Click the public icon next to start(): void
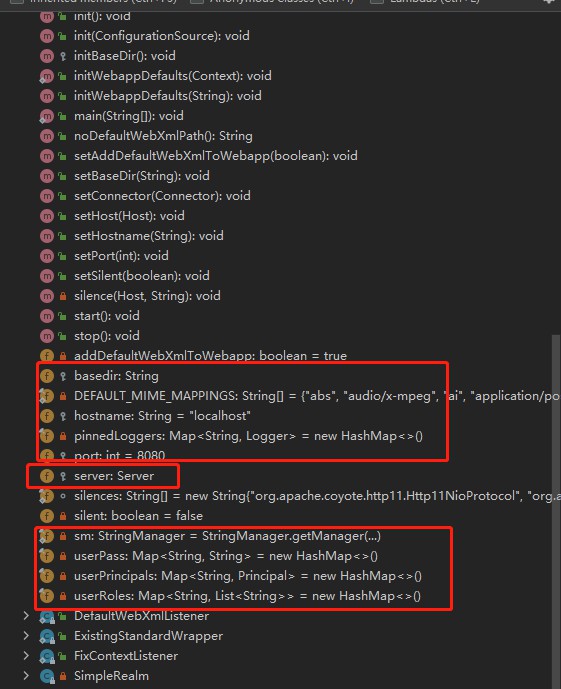561x689 pixels. coord(63,316)
